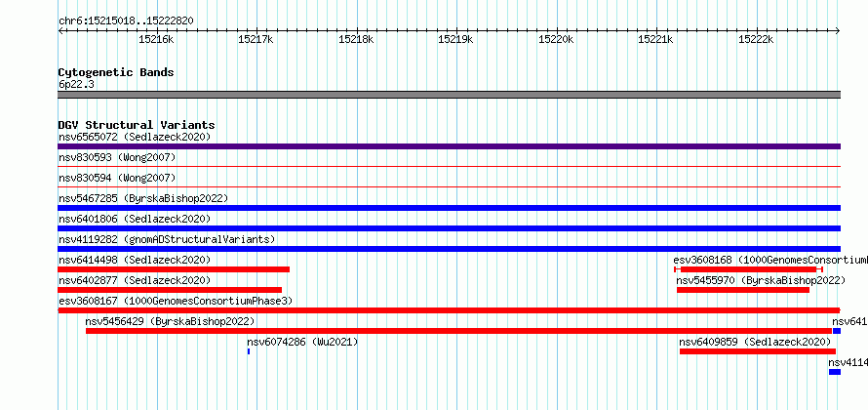This screenshot has height=410, width=868.
Task: Click nsv5456429 (ByrskaBishop2022) label
Action: [170, 321]
